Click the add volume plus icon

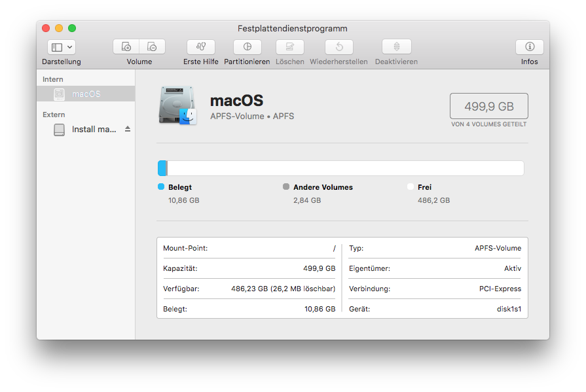point(126,47)
